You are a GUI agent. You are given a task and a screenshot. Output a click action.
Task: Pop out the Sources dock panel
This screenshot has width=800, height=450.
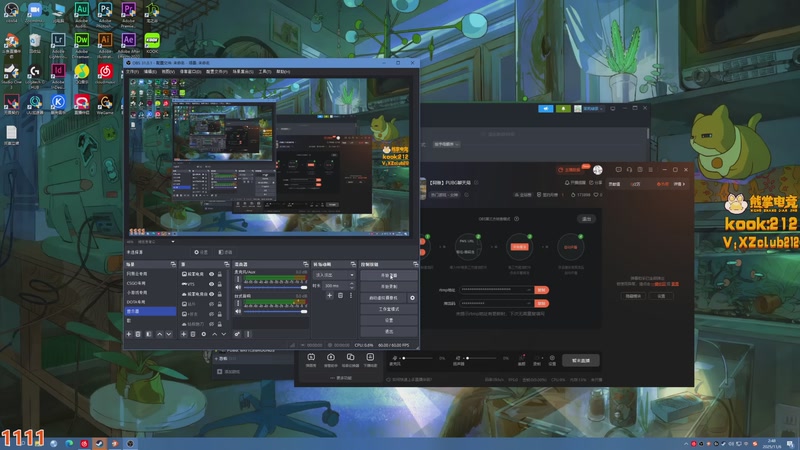227,264
